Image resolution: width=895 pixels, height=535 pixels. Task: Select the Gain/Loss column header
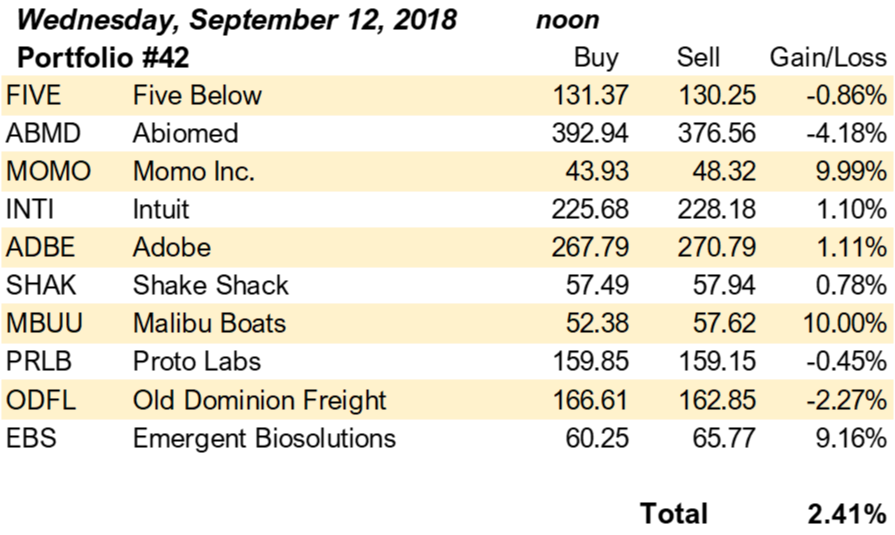828,57
